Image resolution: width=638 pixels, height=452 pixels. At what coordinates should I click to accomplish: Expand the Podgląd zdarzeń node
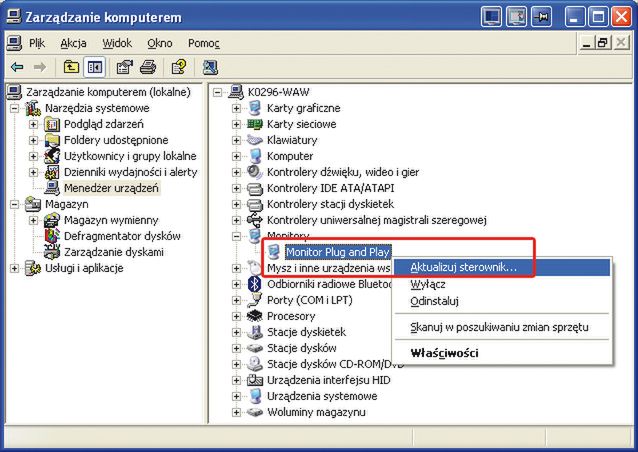[33, 124]
